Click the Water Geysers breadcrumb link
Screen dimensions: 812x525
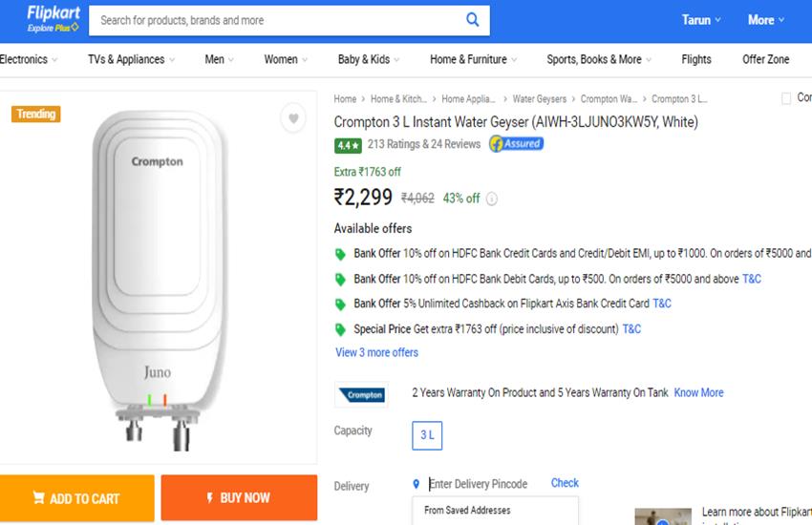(x=539, y=98)
